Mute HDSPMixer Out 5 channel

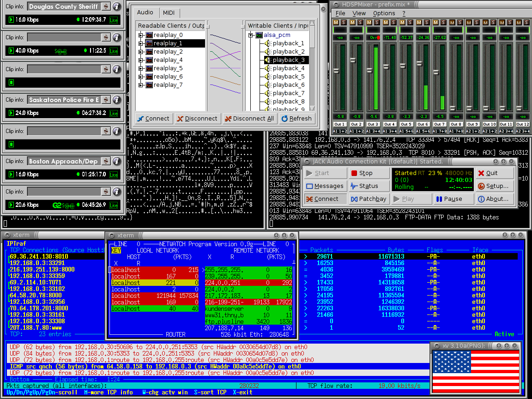coord(402,22)
